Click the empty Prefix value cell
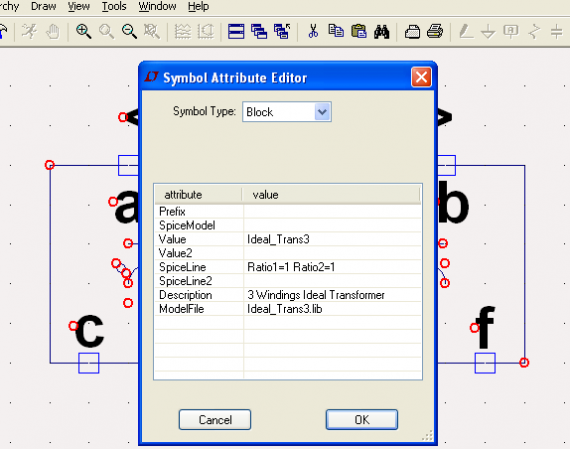570x449 pixels. (332, 212)
